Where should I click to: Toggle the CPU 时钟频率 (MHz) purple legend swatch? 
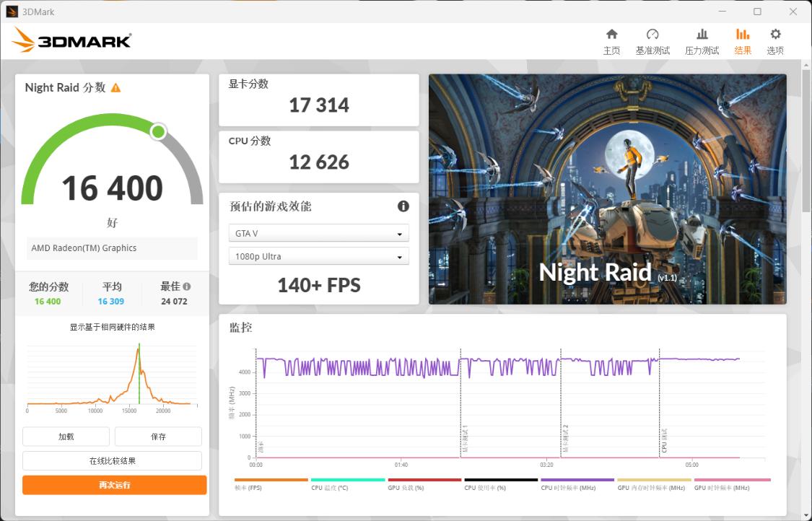coord(578,480)
